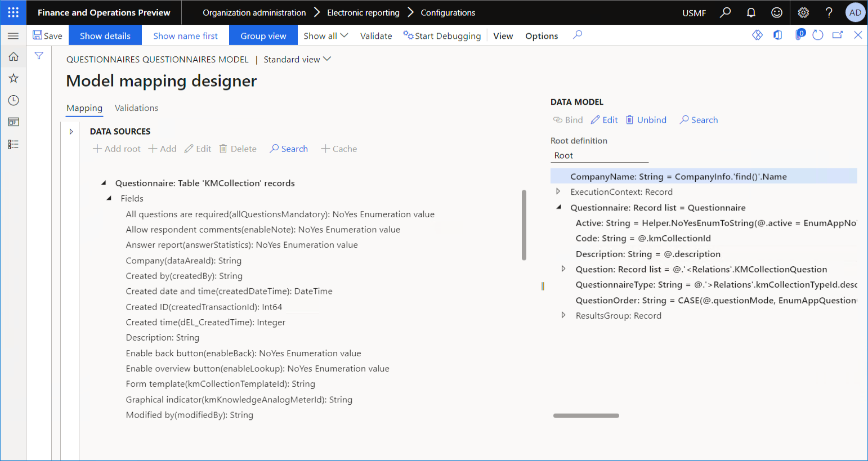Toggle the Show details view
This screenshot has width=868, height=461.
tap(105, 35)
